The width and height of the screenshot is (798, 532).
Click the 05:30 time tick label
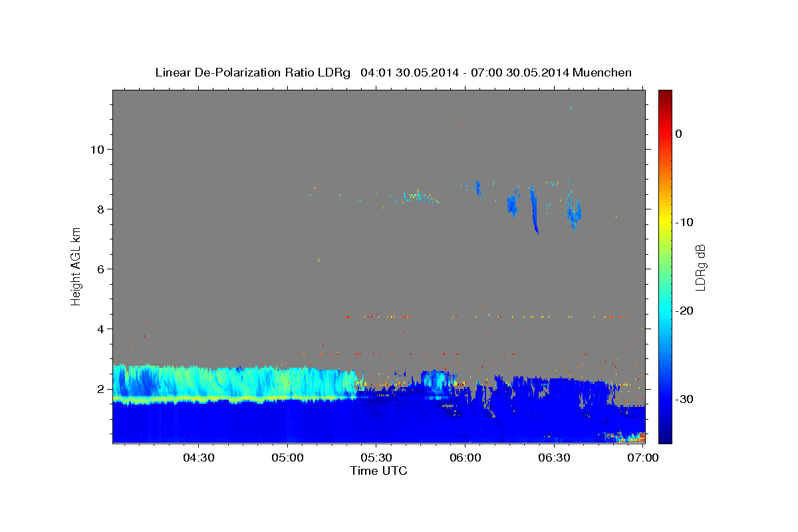pyautogui.click(x=376, y=458)
